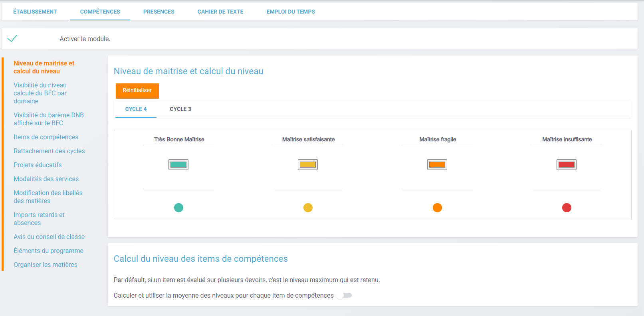The image size is (644, 316).
Task: Click the teal circle under Très Bonne Maîtrise
Action: [x=178, y=207]
